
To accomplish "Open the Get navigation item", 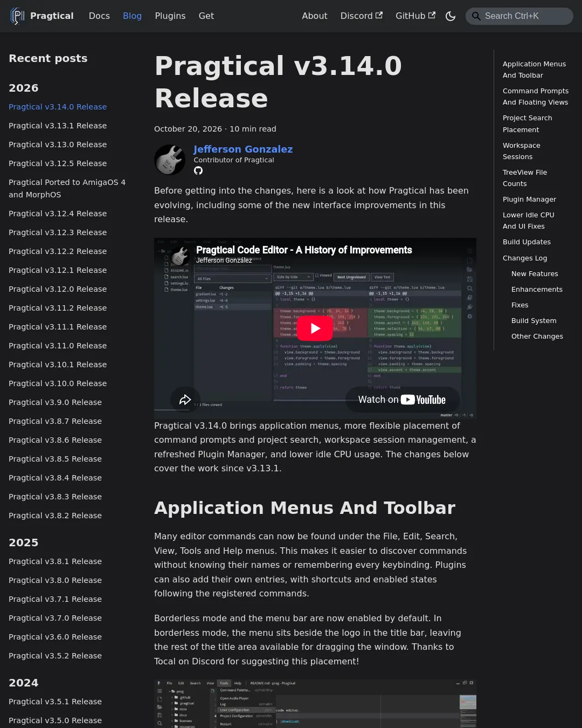I will coord(206,16).
